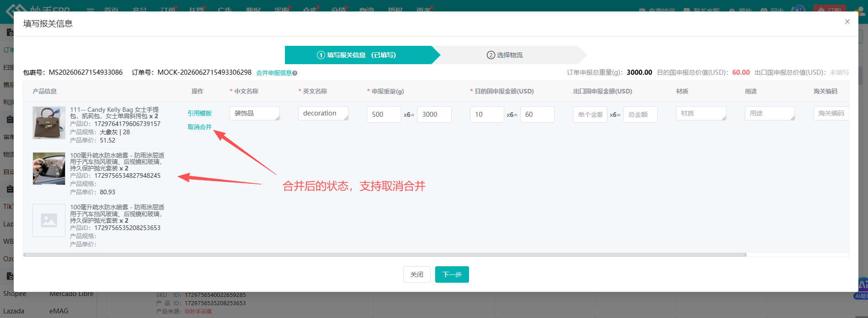Image resolution: width=868 pixels, height=318 pixels.
Task: Click order number MOCK-2026062715493306298
Action: pos(204,72)
